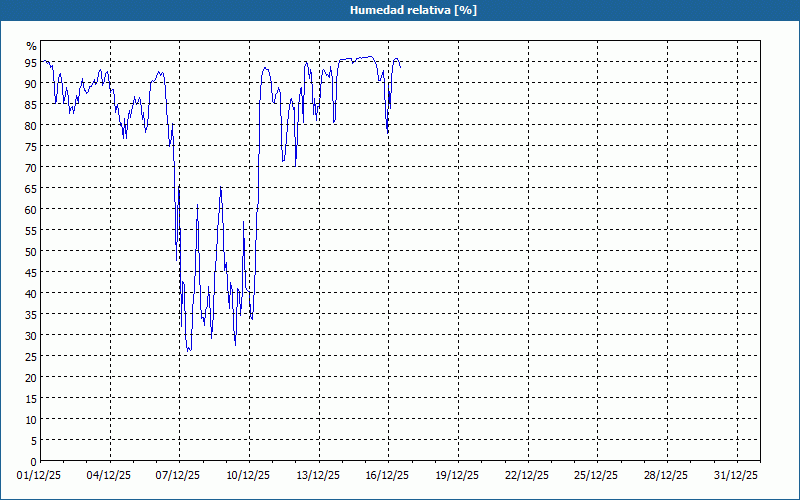Click the 0 value on y-axis
This screenshot has height=500, width=800.
point(34,461)
